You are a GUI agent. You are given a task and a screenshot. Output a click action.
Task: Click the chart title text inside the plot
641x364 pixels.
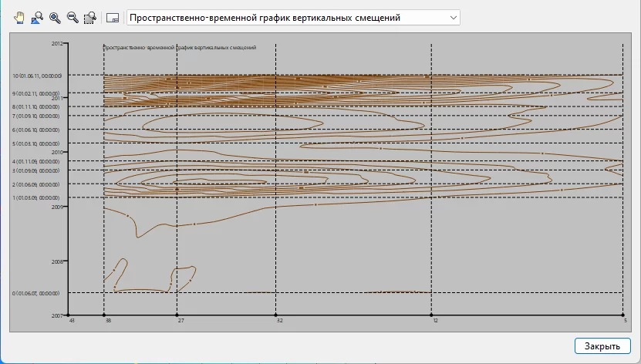[180, 47]
